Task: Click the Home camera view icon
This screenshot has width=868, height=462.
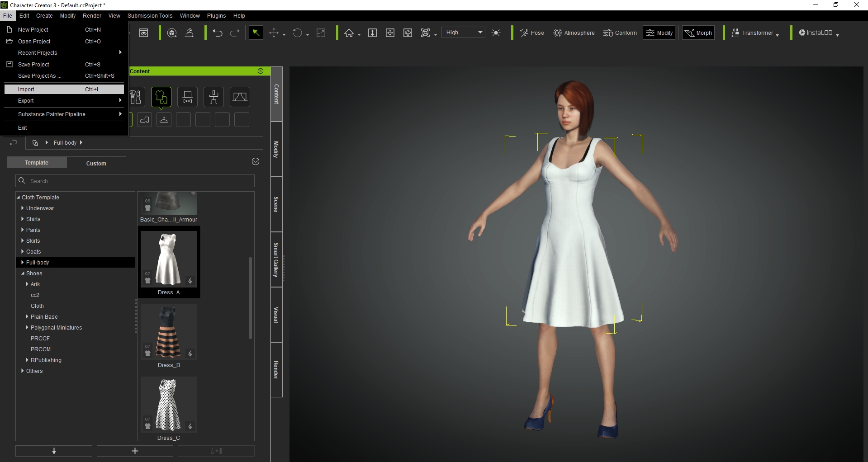Action: click(x=349, y=33)
